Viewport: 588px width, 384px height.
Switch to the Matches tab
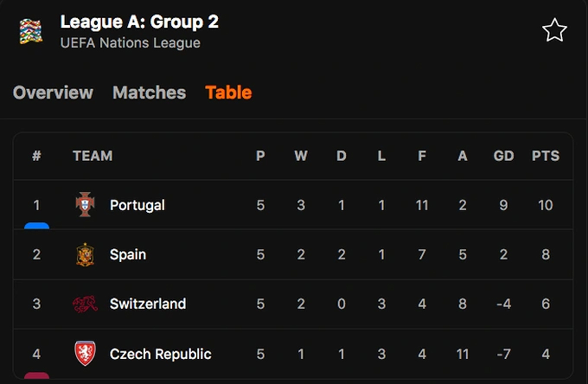tap(149, 92)
